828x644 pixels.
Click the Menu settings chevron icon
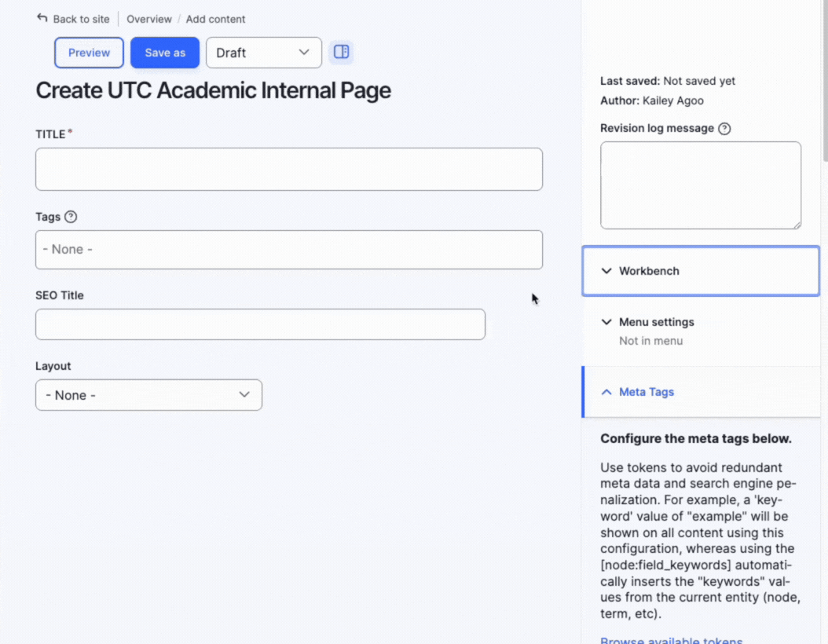point(606,322)
